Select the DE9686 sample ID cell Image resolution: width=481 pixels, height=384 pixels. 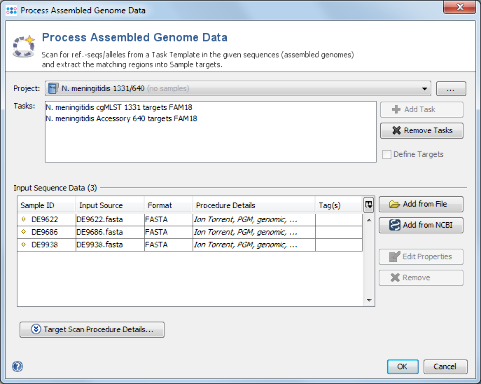tap(45, 232)
